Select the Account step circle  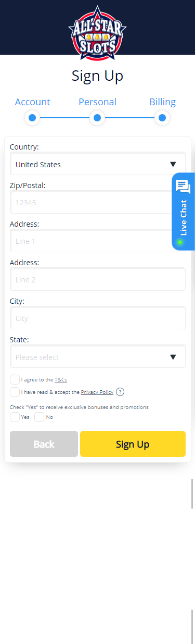point(32,118)
